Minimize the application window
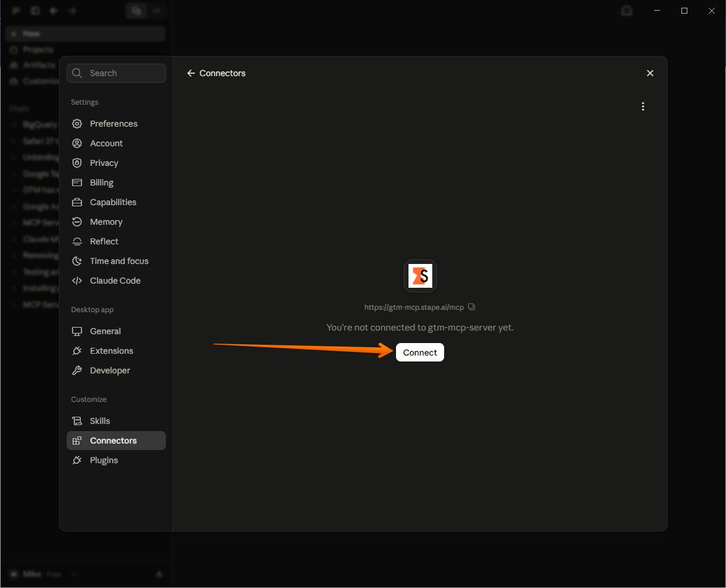 (x=657, y=11)
